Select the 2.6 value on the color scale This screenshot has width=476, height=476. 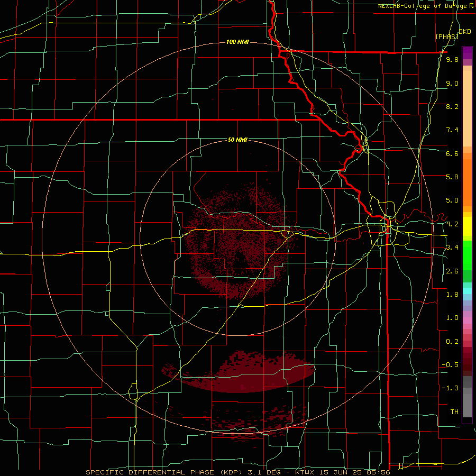tap(452, 271)
